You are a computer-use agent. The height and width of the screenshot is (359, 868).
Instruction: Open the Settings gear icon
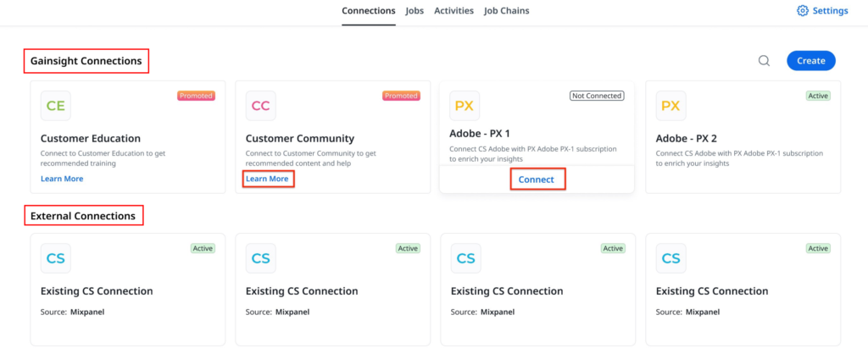tap(802, 10)
